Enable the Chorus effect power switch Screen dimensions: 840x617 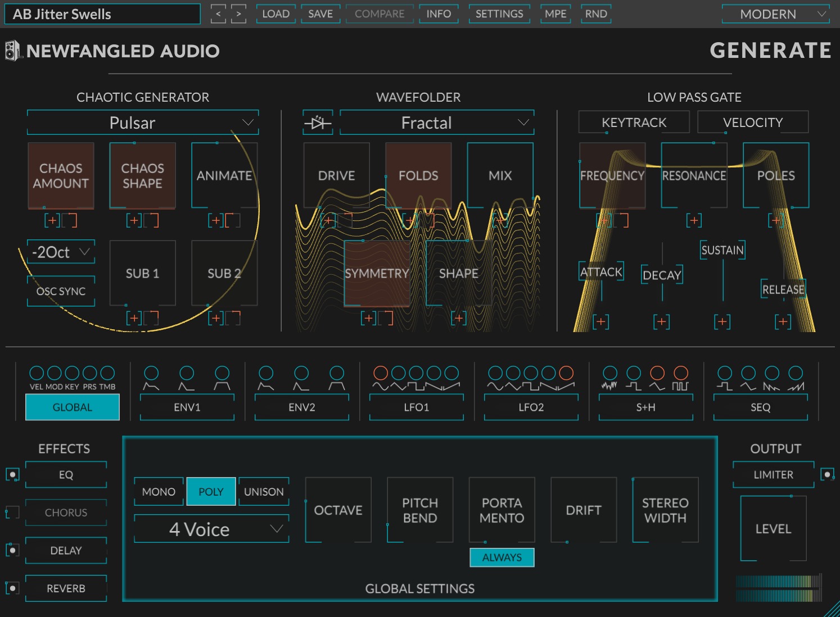pyautogui.click(x=12, y=512)
